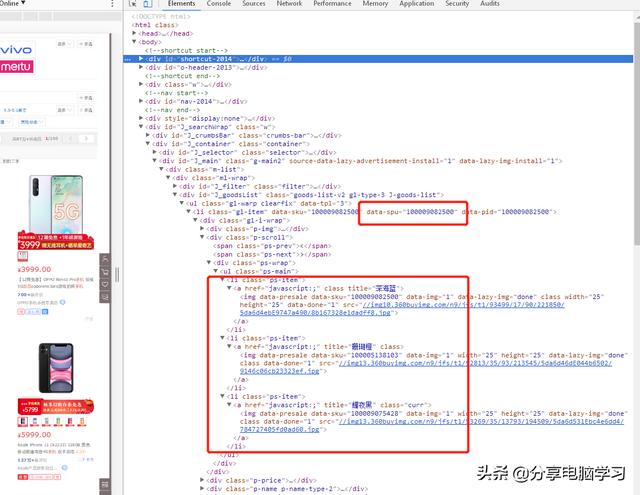Click the ¥5999.00 price text
This screenshot has height=495, width=640.
pyautogui.click(x=35, y=435)
